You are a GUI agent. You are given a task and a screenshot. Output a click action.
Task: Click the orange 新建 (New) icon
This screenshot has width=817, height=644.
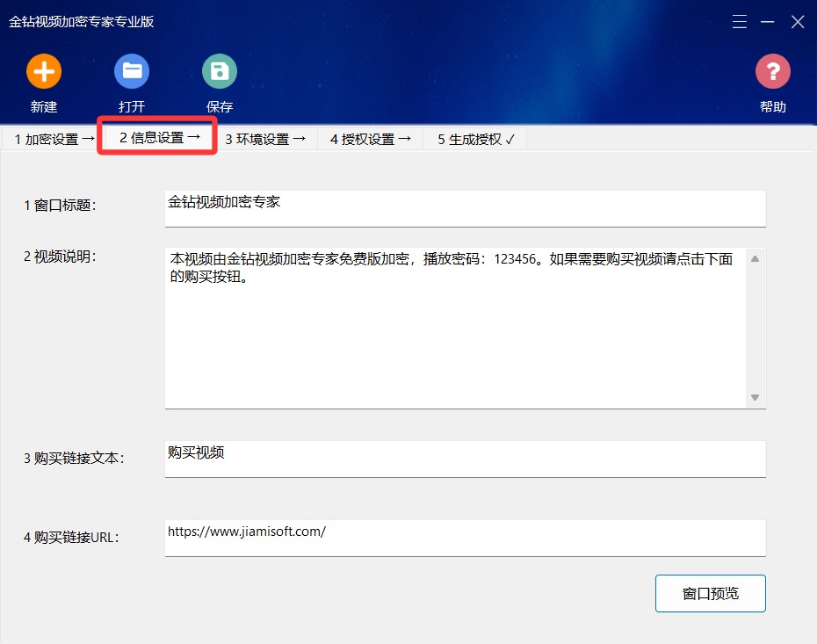tap(44, 71)
